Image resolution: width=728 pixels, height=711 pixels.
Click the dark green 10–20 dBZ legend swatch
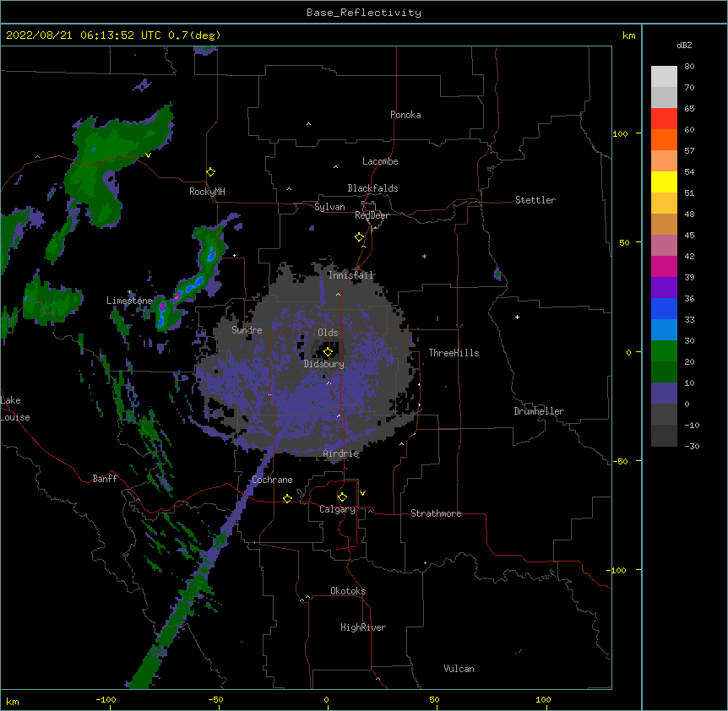point(664,372)
